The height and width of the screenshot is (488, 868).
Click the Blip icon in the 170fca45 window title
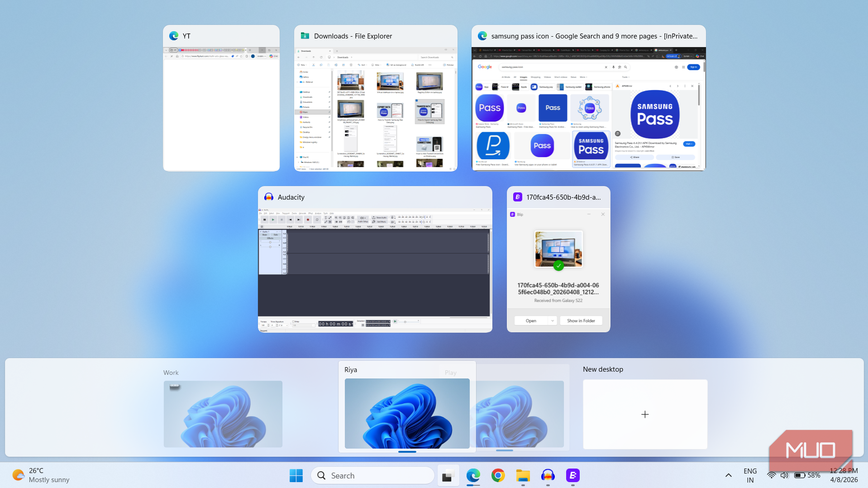[x=517, y=197]
